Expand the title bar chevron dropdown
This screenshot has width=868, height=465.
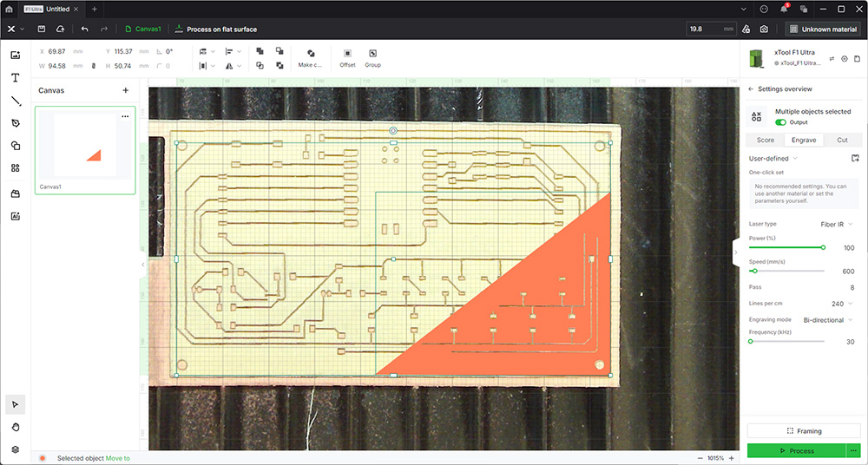(744, 9)
